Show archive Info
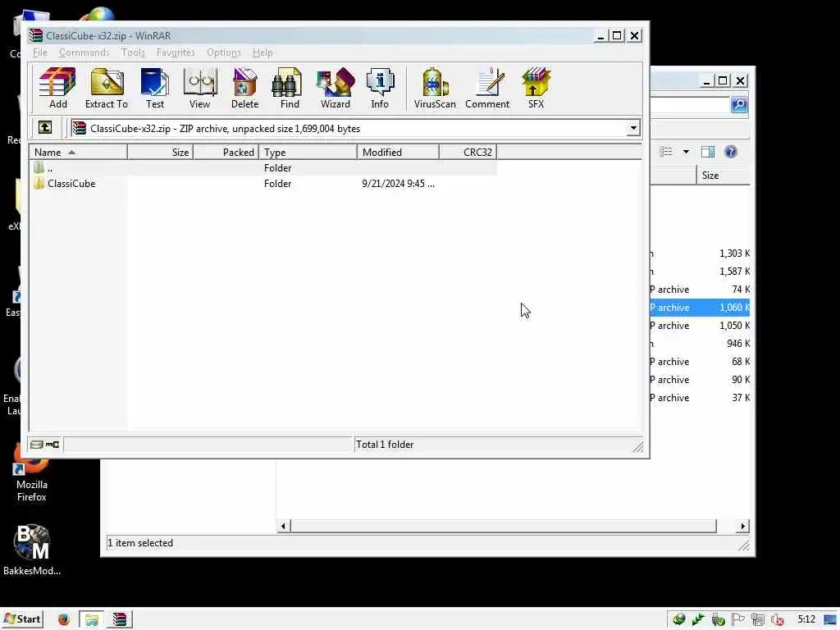Image resolution: width=840 pixels, height=630 pixels. pyautogui.click(x=380, y=89)
